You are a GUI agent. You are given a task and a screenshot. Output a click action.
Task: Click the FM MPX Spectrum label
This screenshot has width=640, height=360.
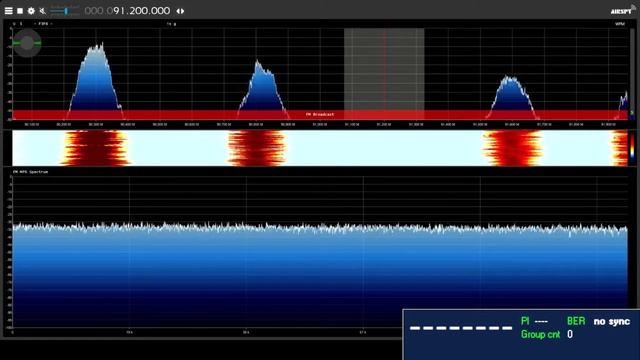pyautogui.click(x=30, y=172)
